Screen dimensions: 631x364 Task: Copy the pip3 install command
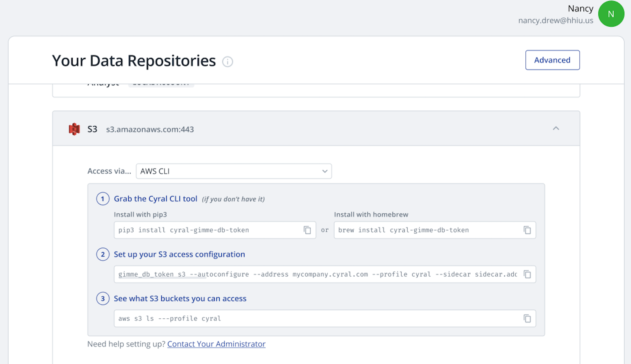(x=307, y=230)
